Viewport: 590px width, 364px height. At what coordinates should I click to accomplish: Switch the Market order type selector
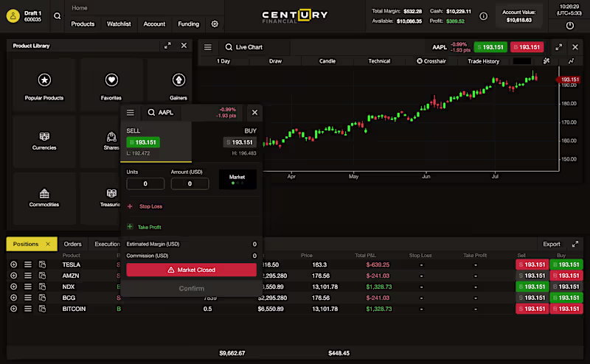(237, 179)
